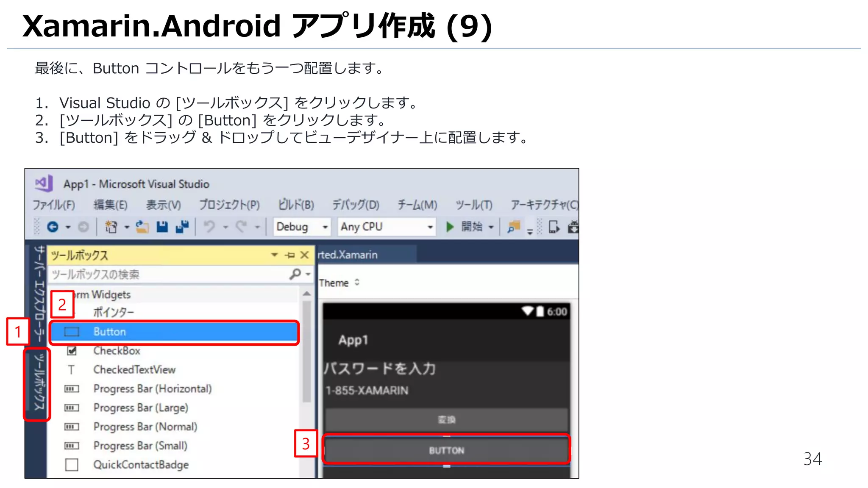
Task: Open the Undo history dropdown arrow
Action: tap(225, 227)
